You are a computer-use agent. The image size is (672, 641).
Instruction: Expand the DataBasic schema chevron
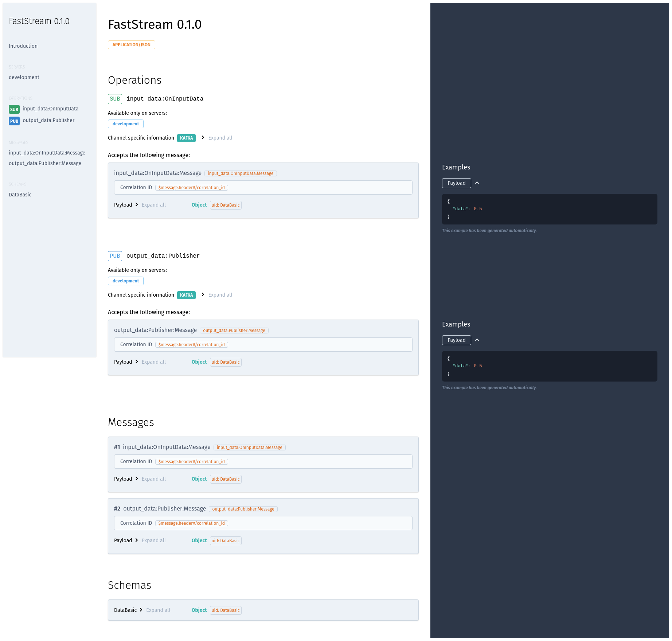pos(141,610)
